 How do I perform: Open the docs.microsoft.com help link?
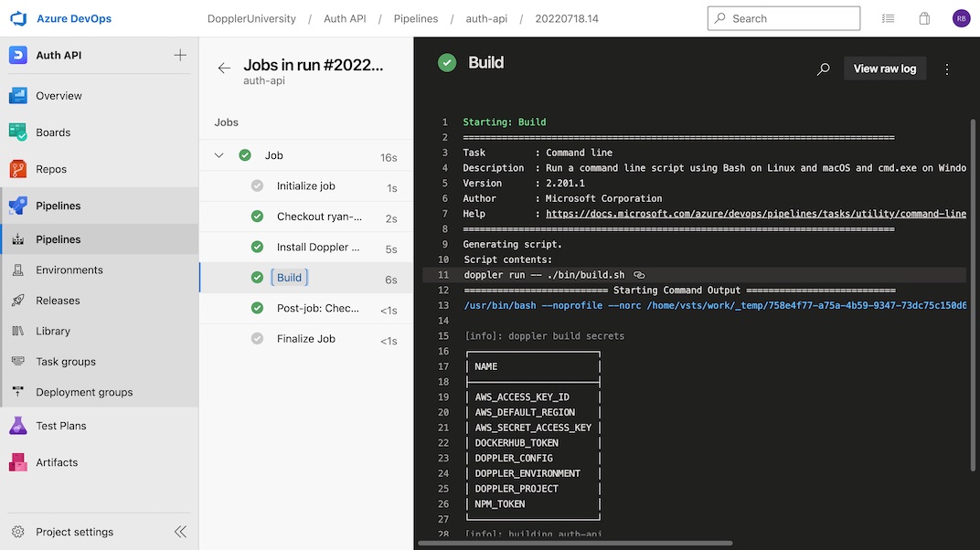(756, 214)
